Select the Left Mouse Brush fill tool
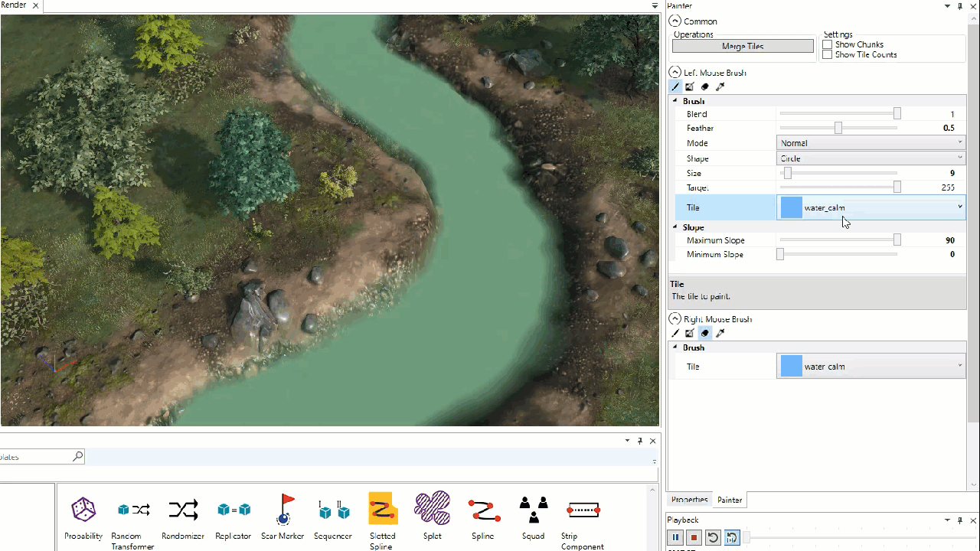 690,87
